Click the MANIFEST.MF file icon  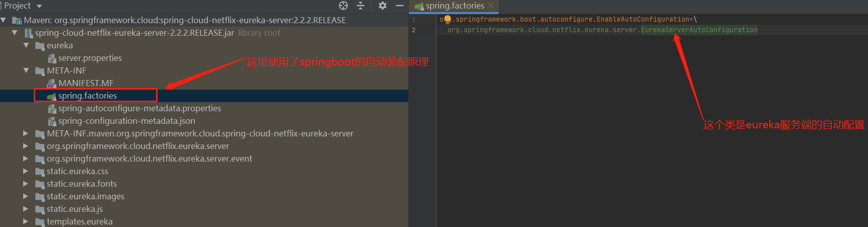coord(52,84)
